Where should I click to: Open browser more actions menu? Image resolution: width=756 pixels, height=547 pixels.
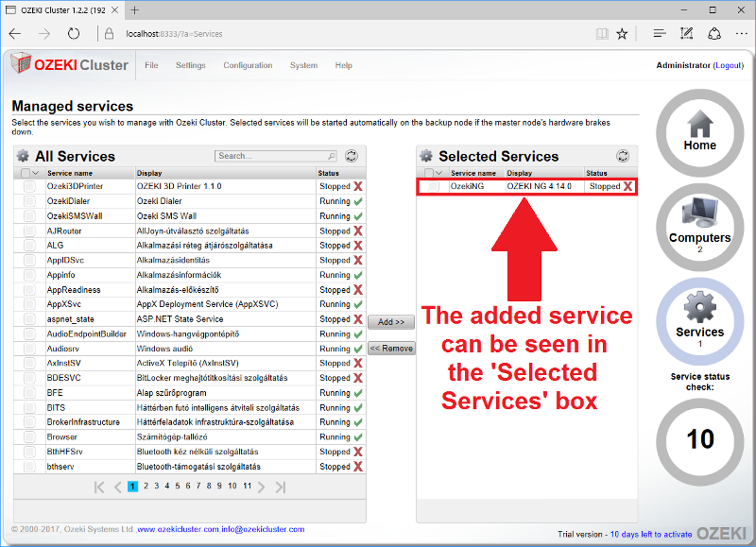(x=742, y=34)
